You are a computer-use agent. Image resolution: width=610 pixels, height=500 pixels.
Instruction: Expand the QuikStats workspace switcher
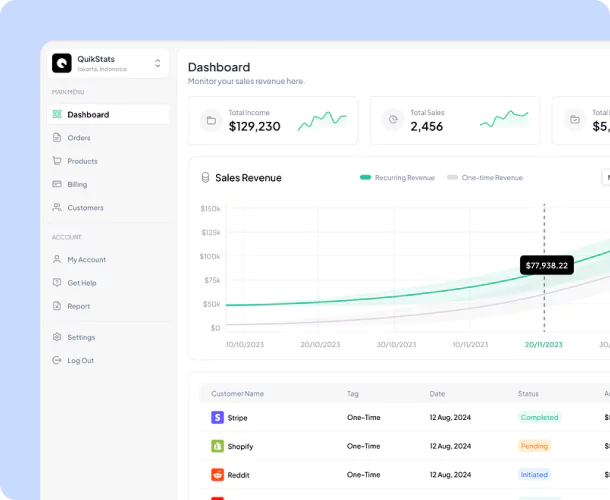(x=157, y=63)
